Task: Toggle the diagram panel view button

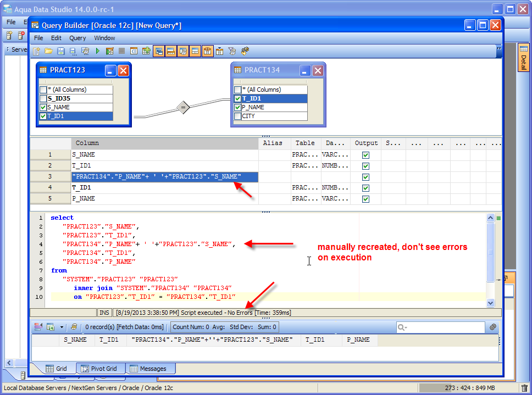Action: click(159, 52)
